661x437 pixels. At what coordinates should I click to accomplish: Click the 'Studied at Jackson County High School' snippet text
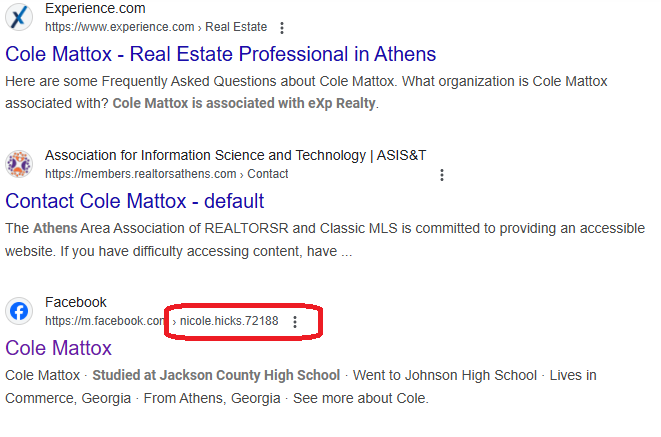click(x=216, y=375)
